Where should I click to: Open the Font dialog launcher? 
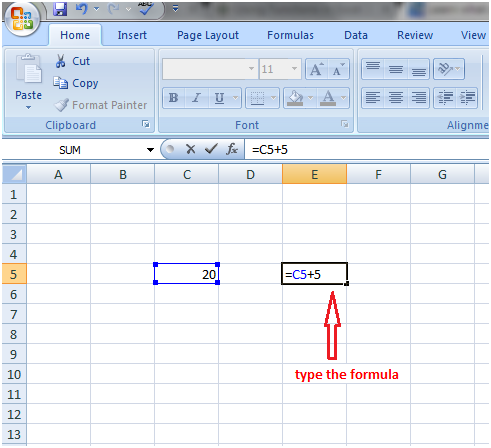click(x=345, y=124)
